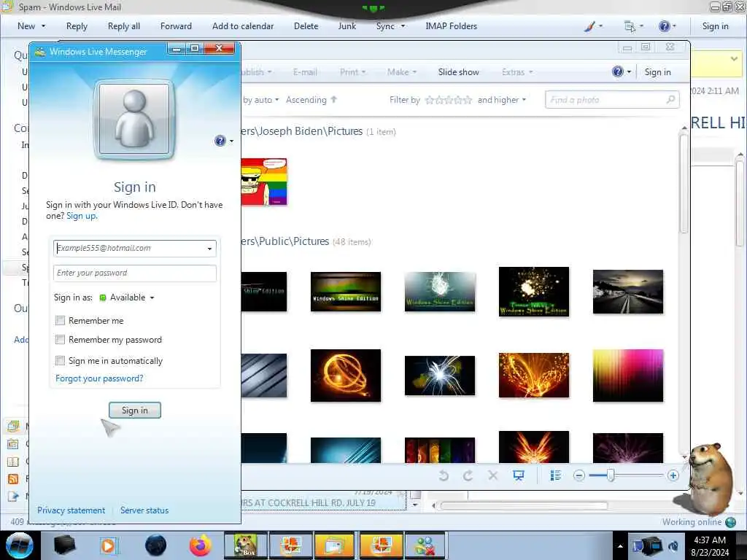Enable the Remember me checkbox
The image size is (747, 560).
click(60, 321)
